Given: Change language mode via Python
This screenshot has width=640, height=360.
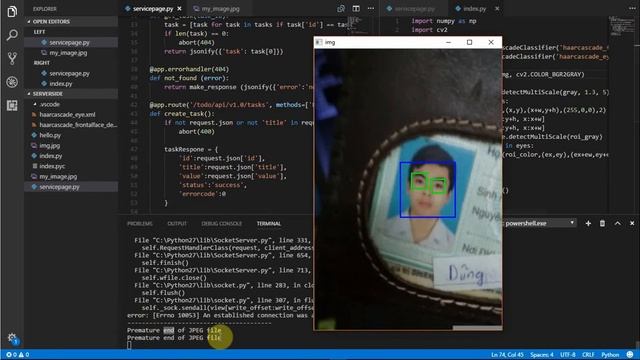Looking at the screenshot, I should tap(610, 355).
